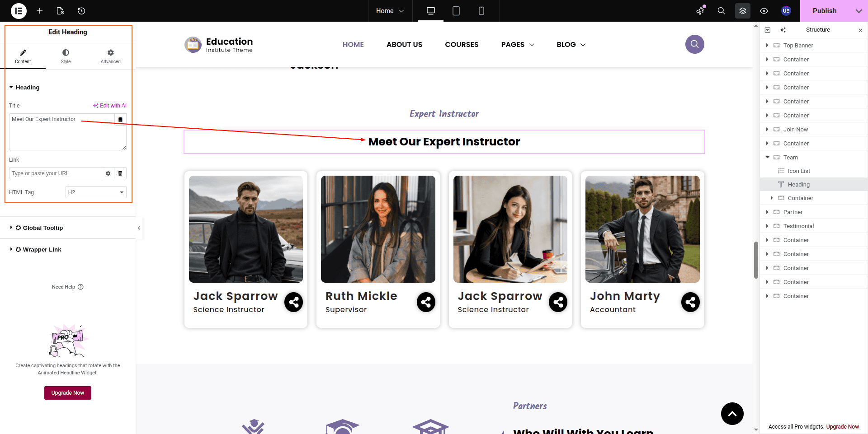Image resolution: width=868 pixels, height=434 pixels.
Task: Click the link options gear icon
Action: pos(108,173)
